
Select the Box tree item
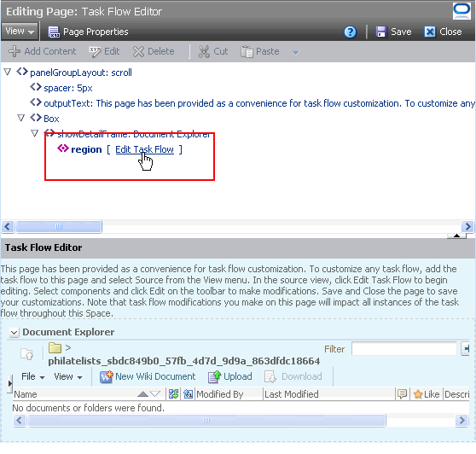pos(51,119)
